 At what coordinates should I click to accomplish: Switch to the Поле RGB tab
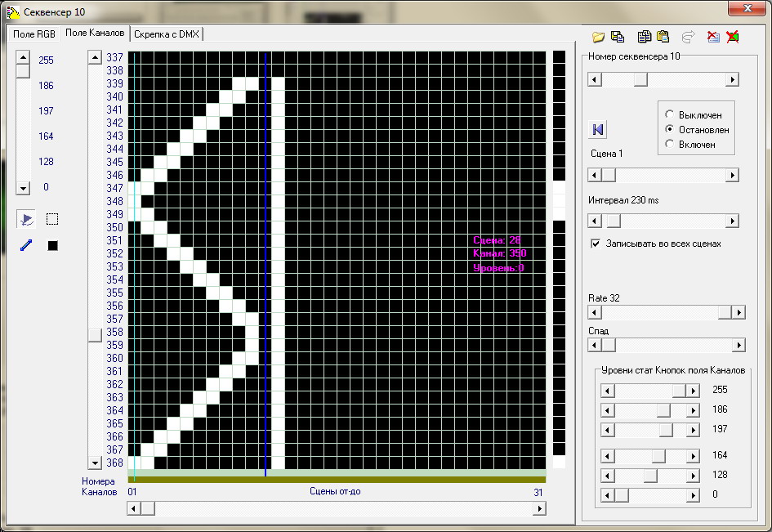[x=33, y=34]
